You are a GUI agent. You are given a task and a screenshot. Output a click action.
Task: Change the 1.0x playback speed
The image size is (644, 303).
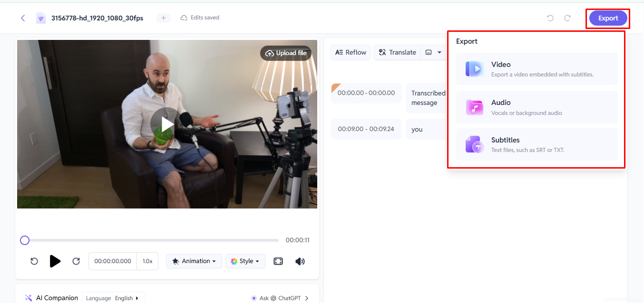click(x=148, y=261)
